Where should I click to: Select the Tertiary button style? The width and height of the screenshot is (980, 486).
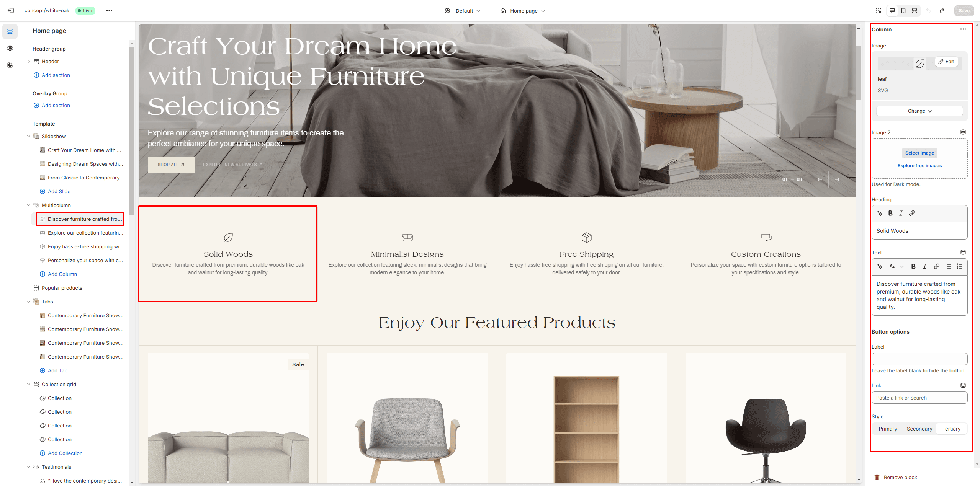pyautogui.click(x=951, y=429)
